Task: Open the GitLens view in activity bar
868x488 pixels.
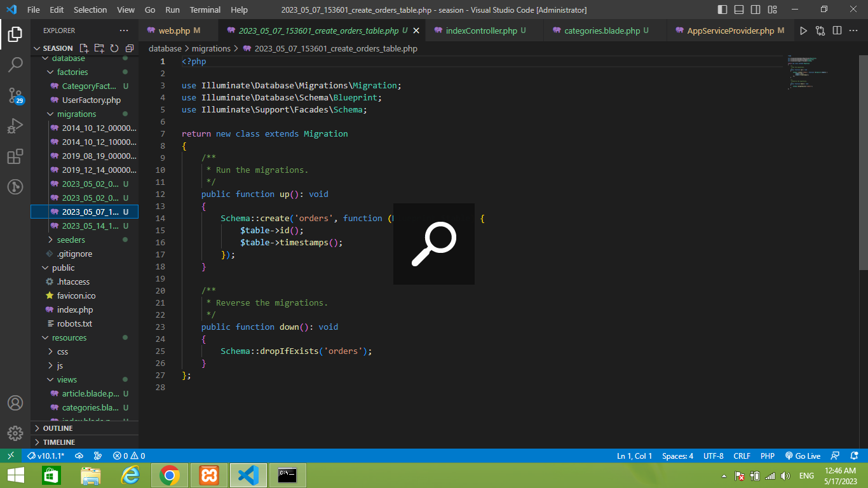Action: pos(15,187)
